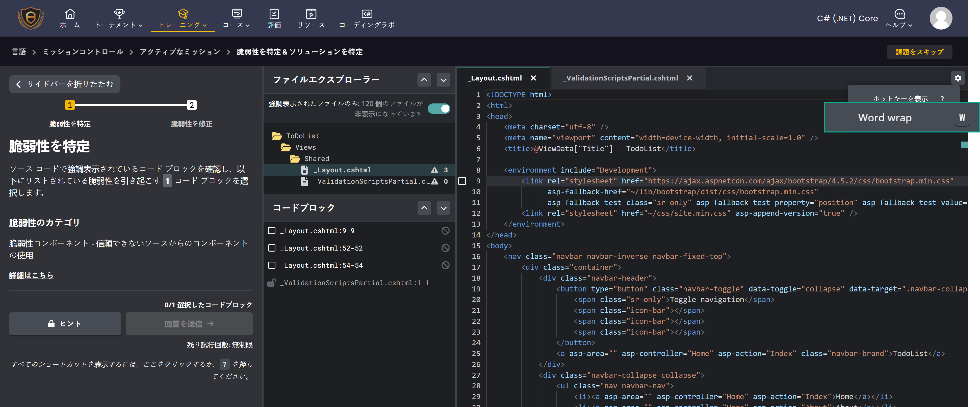This screenshot has width=980, height=407.
Task: Click the editor minimap scrollbar marker
Action: [x=964, y=145]
